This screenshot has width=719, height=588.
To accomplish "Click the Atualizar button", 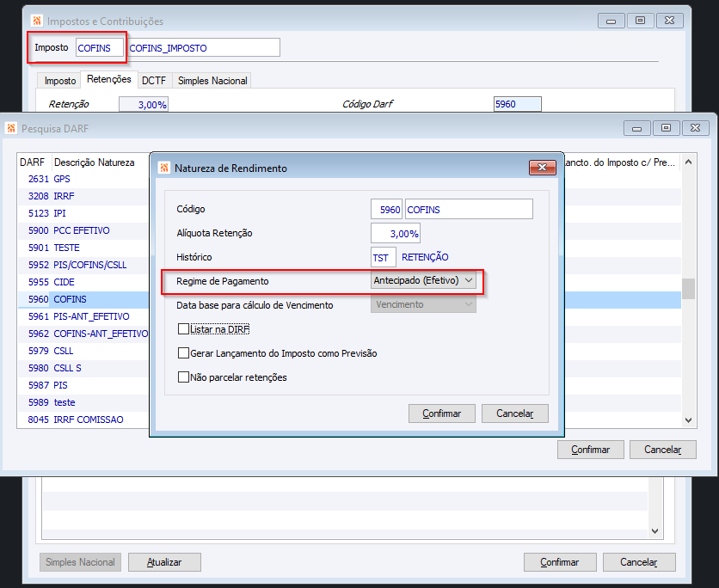I will click(x=164, y=562).
